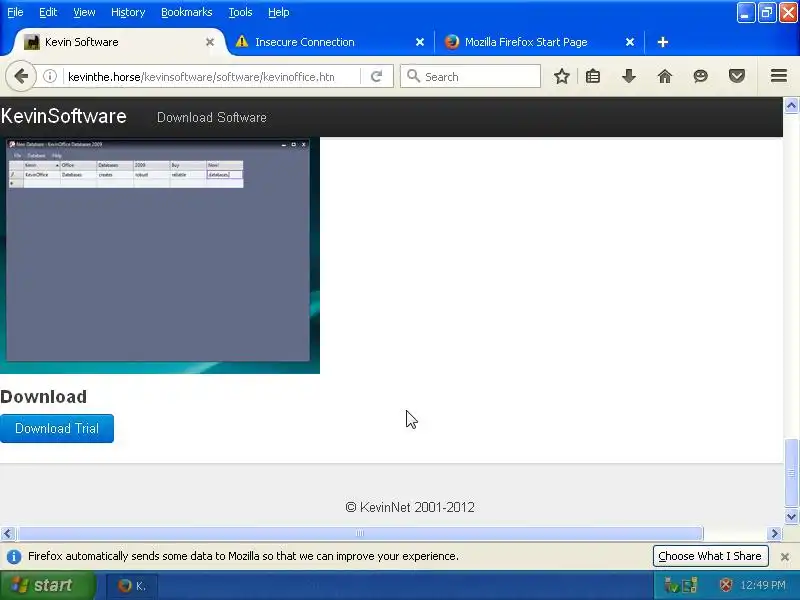This screenshot has width=800, height=600.
Task: Click Choose What I Share button
Action: 710,556
